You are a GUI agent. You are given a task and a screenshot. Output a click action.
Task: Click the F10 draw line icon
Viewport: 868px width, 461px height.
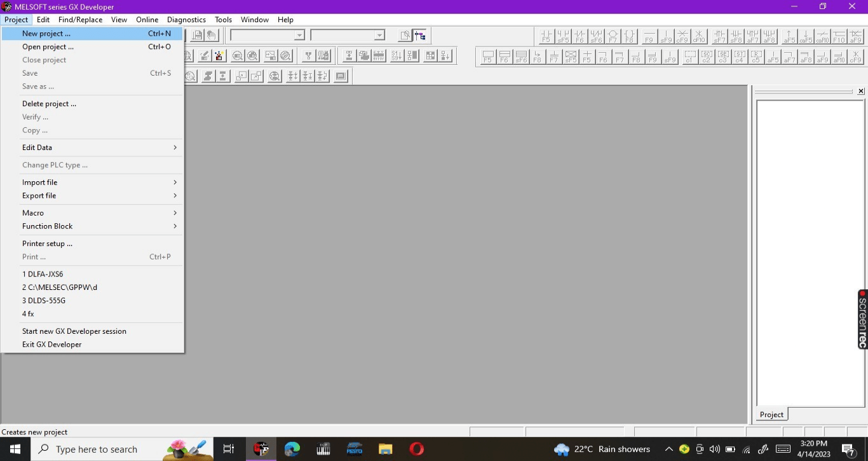(x=839, y=36)
